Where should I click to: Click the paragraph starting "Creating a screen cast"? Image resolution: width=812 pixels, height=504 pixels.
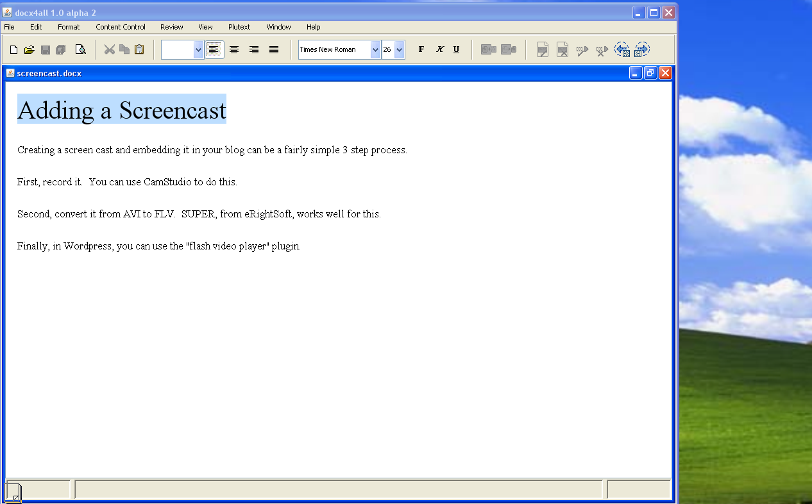pos(212,150)
